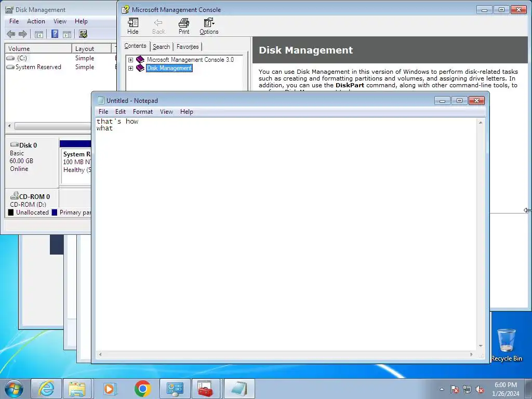Open the Help menu in Notepad
The width and height of the screenshot is (532, 399).
pos(187,112)
